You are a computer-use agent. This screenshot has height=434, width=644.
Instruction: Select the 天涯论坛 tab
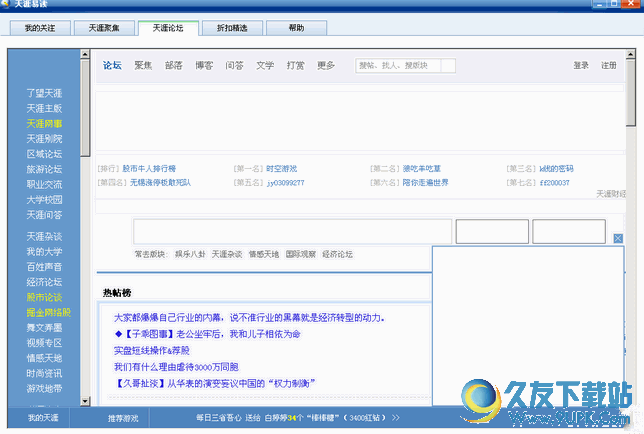click(x=168, y=28)
